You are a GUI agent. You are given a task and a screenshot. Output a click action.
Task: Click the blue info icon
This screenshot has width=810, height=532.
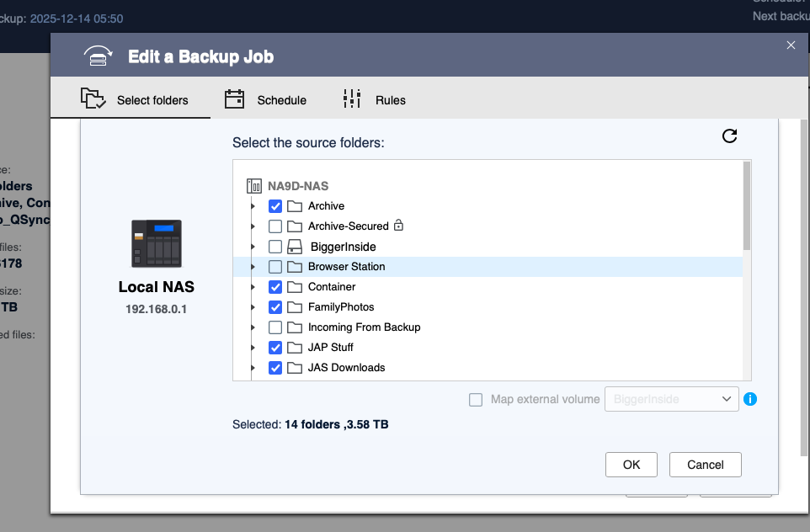[750, 399]
